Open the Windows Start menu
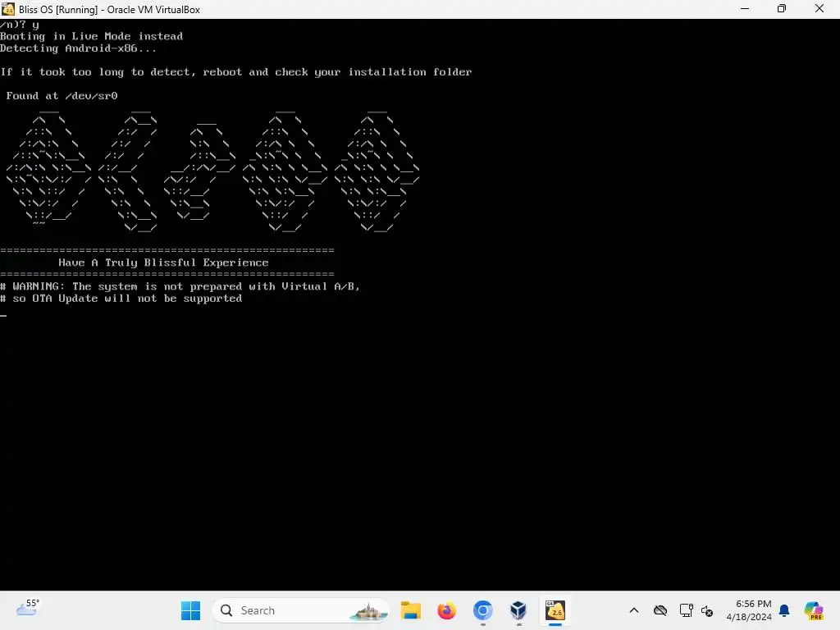This screenshot has height=630, width=840. (x=190, y=610)
